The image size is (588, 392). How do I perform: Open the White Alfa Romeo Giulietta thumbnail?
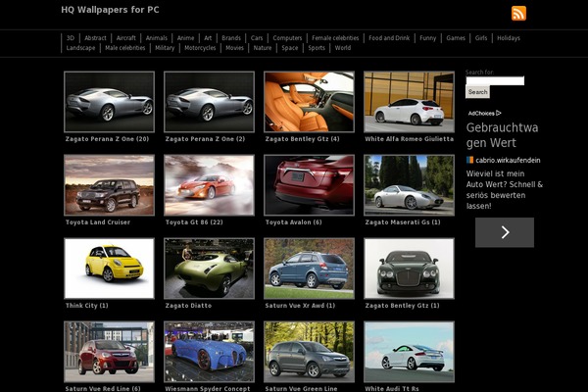(x=409, y=102)
